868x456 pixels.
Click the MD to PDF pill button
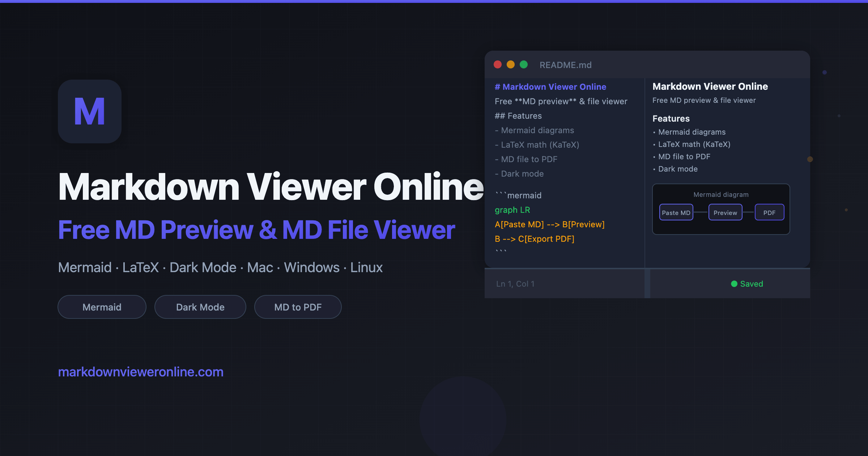pos(298,307)
